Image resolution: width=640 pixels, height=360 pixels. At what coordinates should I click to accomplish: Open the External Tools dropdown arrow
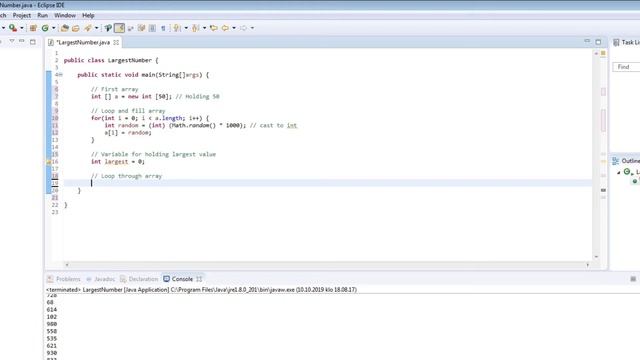(x=21, y=28)
